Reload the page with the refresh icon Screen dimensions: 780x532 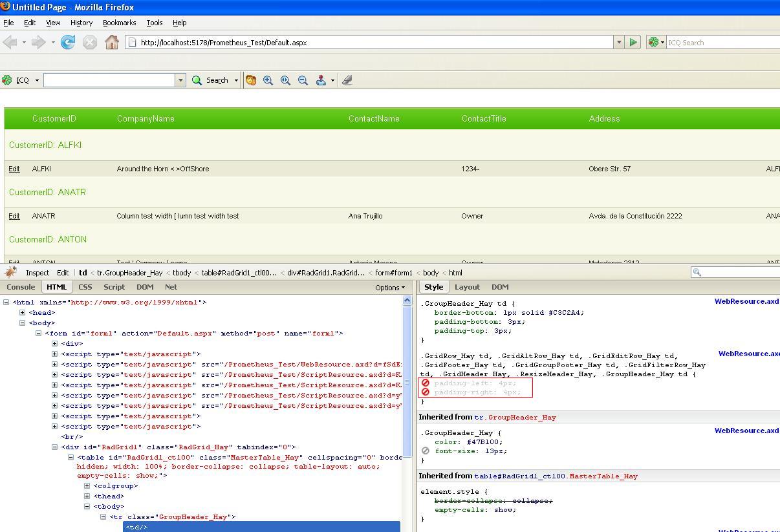click(x=67, y=43)
